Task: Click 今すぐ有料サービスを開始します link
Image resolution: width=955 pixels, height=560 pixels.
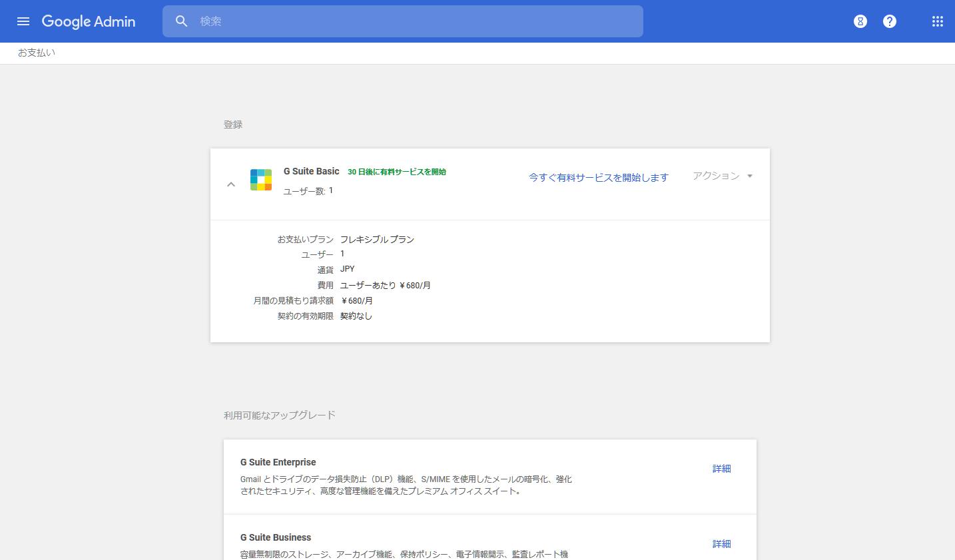Action: pos(599,177)
